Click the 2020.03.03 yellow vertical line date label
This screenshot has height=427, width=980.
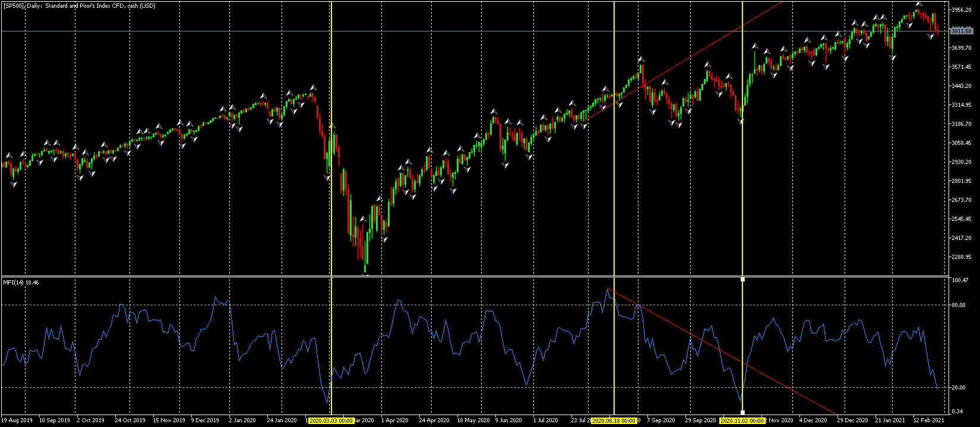point(331,420)
